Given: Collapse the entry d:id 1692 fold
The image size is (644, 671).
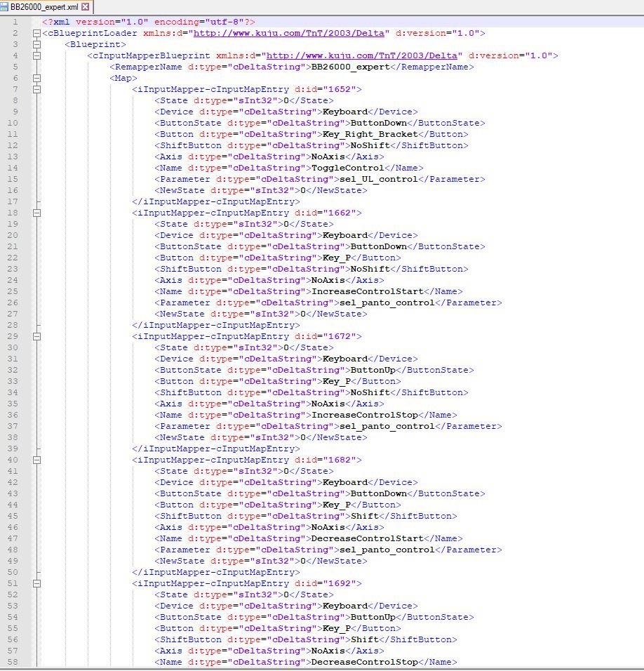Looking at the screenshot, I should 36,584.
